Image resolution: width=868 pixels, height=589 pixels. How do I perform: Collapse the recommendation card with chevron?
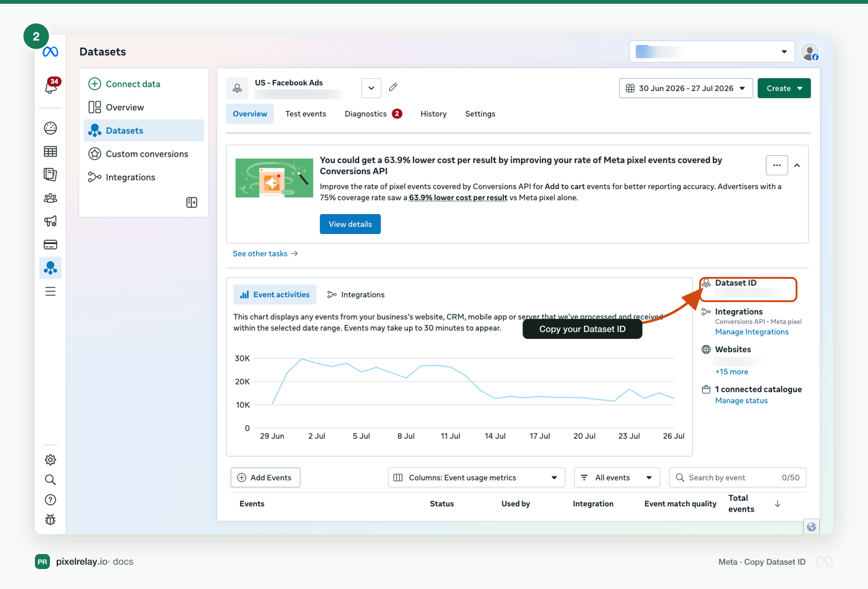(x=797, y=165)
